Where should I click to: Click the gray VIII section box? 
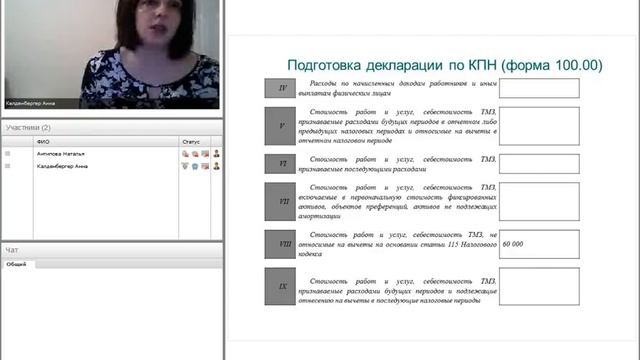(x=280, y=244)
